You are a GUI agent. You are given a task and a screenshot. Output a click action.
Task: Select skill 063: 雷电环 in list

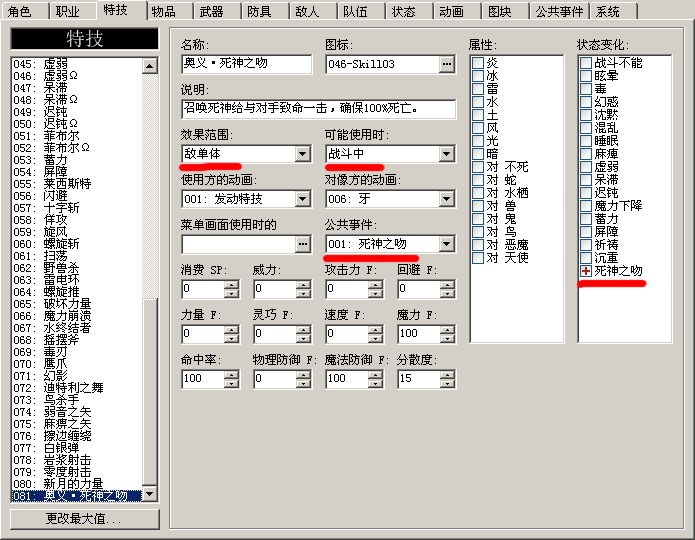coord(76,279)
